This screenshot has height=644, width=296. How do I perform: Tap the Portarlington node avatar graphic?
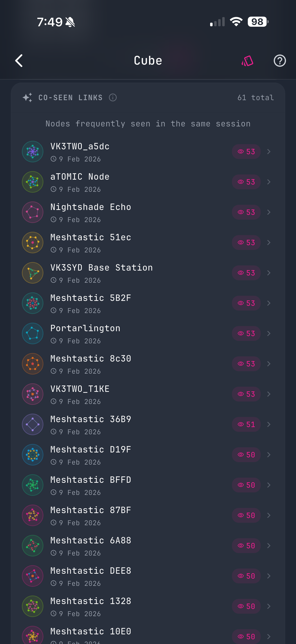(x=33, y=333)
